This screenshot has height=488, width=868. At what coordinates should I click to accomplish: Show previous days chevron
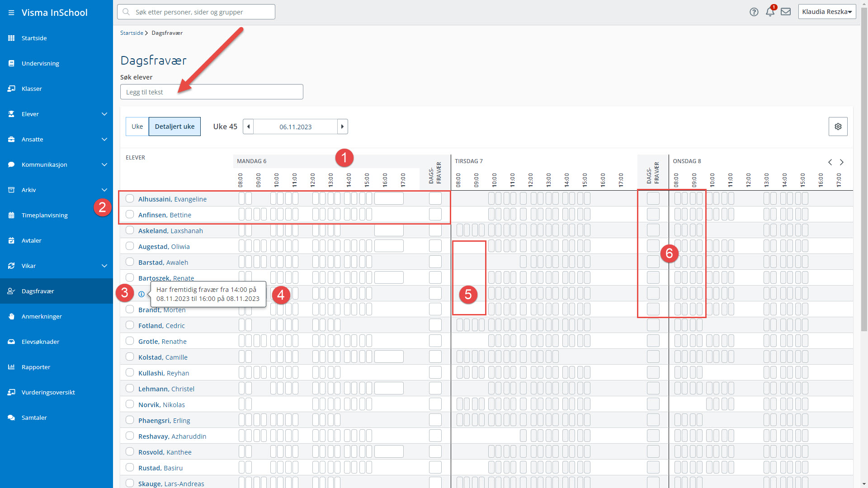830,162
